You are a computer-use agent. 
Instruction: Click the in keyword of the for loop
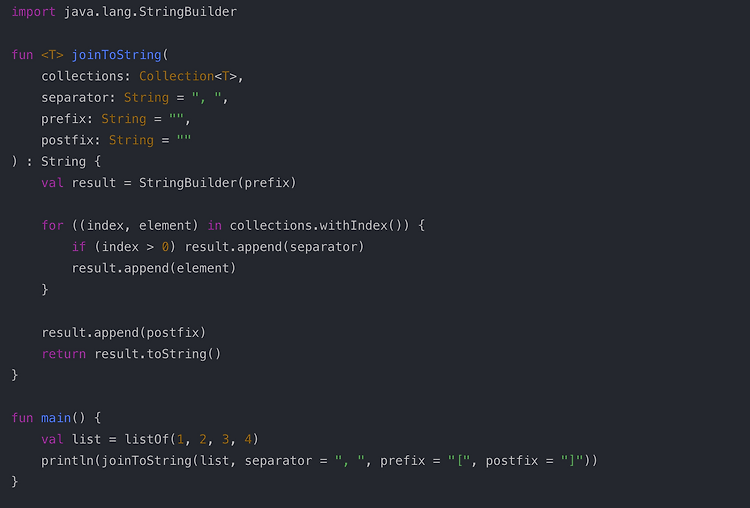tap(214, 225)
